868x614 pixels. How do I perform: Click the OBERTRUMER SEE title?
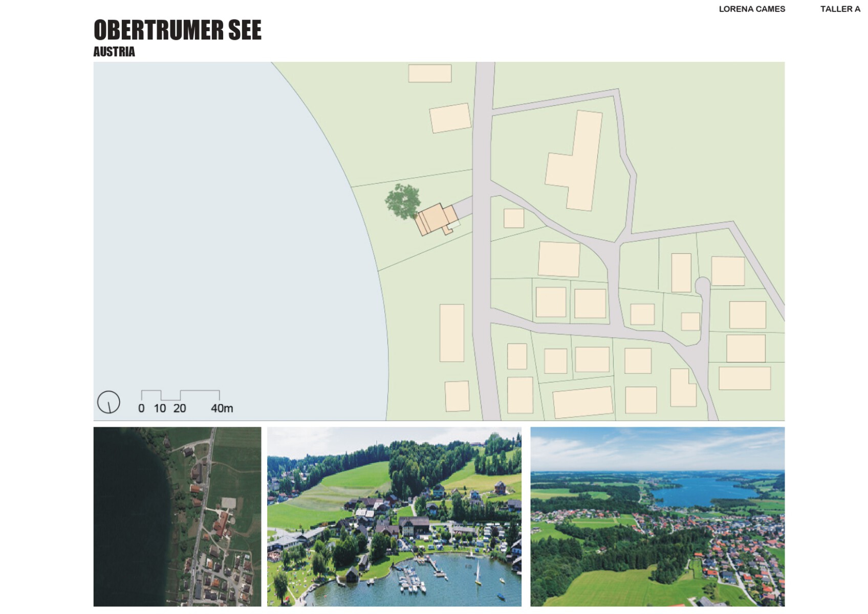coord(177,30)
